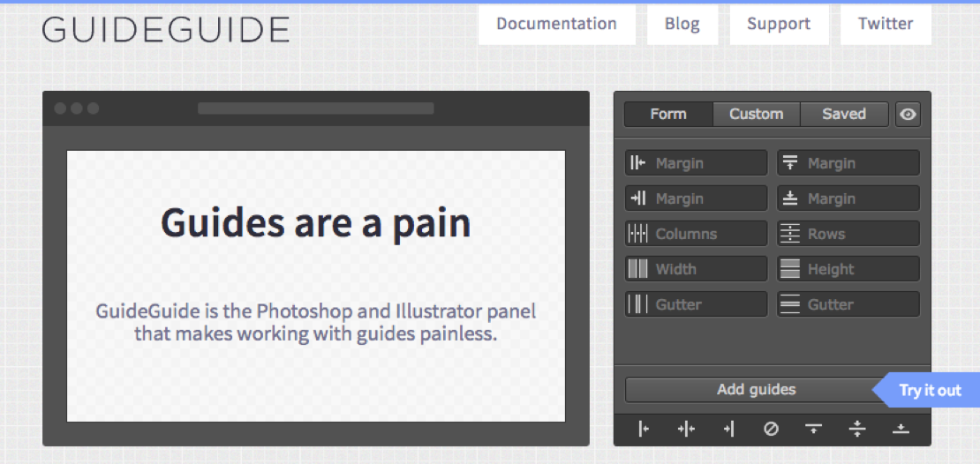Screen dimensions: 980x464
Task: Click into the Rows input field
Action: [848, 234]
